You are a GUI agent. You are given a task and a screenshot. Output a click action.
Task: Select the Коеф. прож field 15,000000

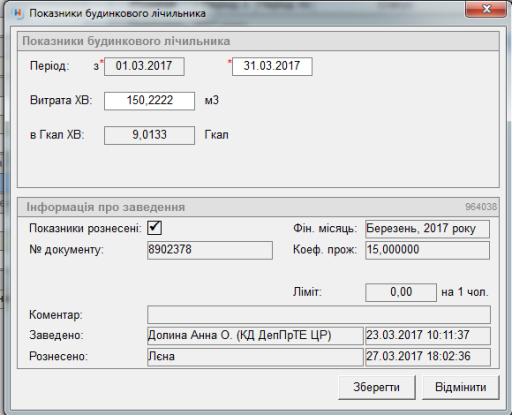pyautogui.click(x=428, y=250)
